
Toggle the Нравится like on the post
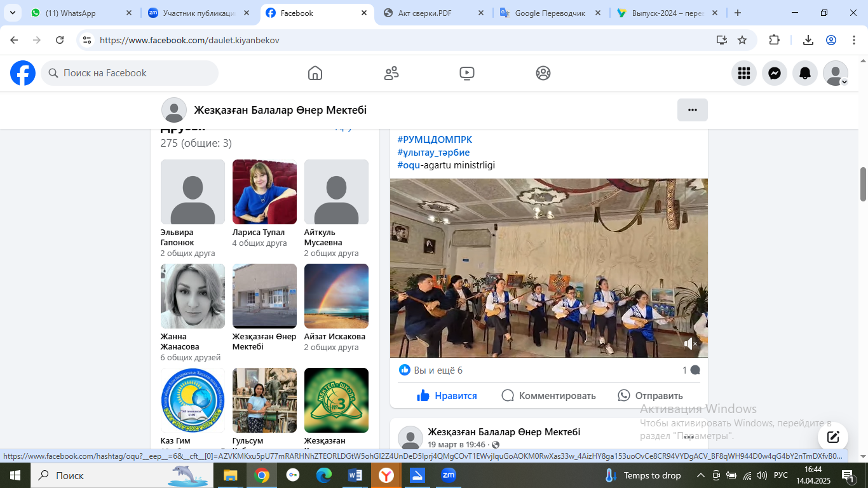tap(447, 395)
